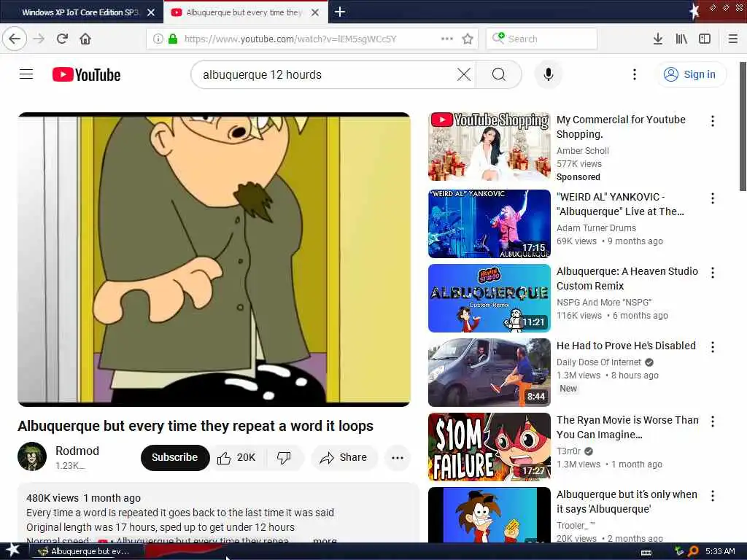Open the Amber Scholl channel link

tap(583, 150)
